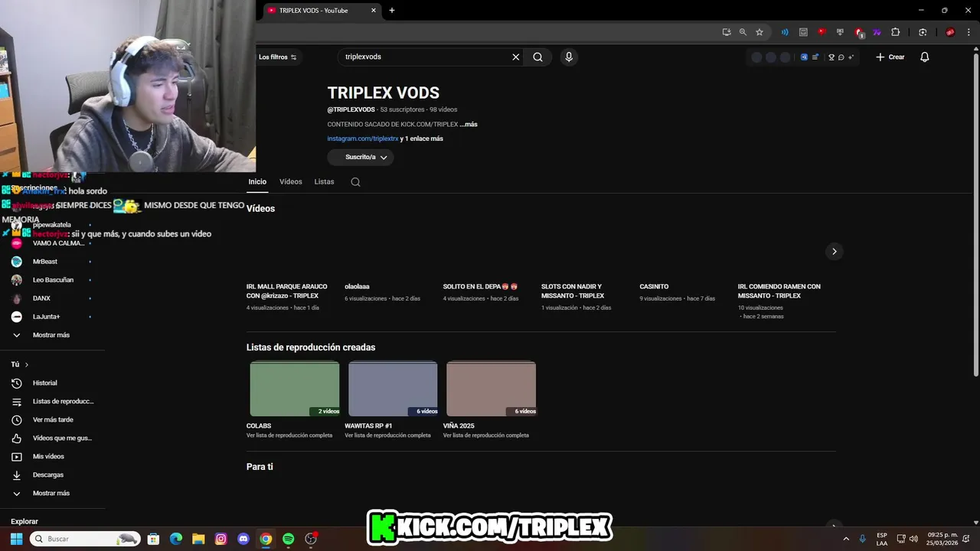Click the purple 7TV extension icon

coord(877,32)
